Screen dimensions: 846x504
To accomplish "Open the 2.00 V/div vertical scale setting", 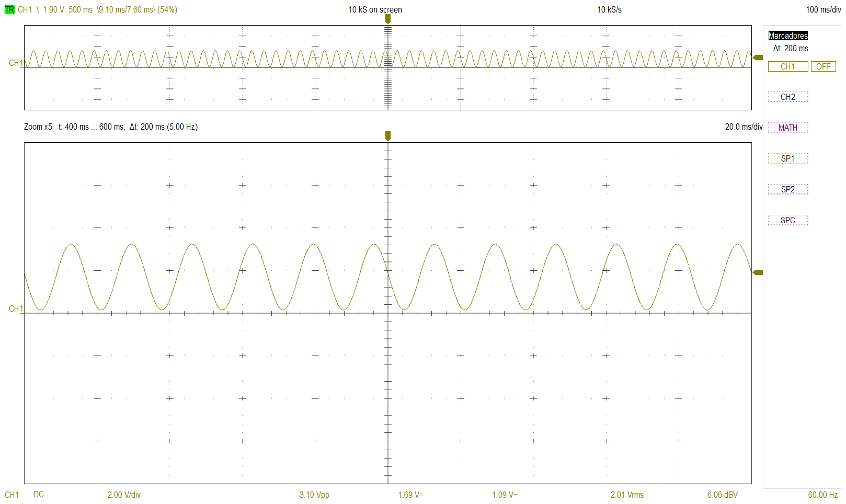I will (124, 495).
